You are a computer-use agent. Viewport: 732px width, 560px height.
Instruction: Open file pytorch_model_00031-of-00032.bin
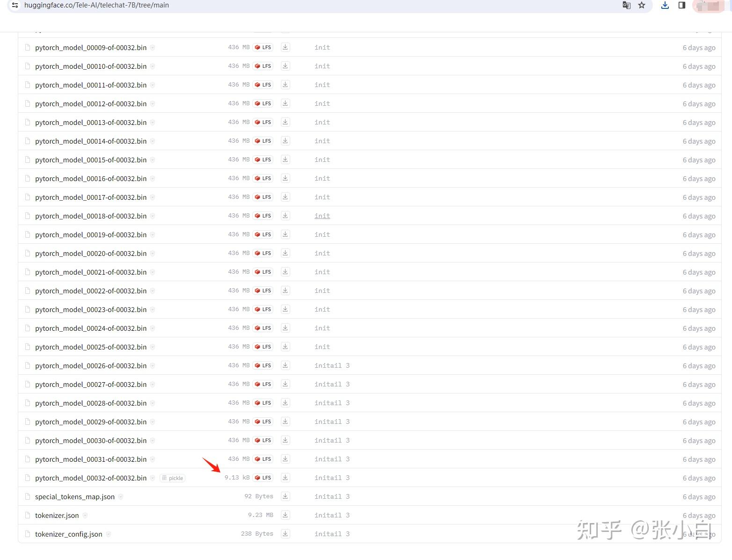click(x=91, y=459)
